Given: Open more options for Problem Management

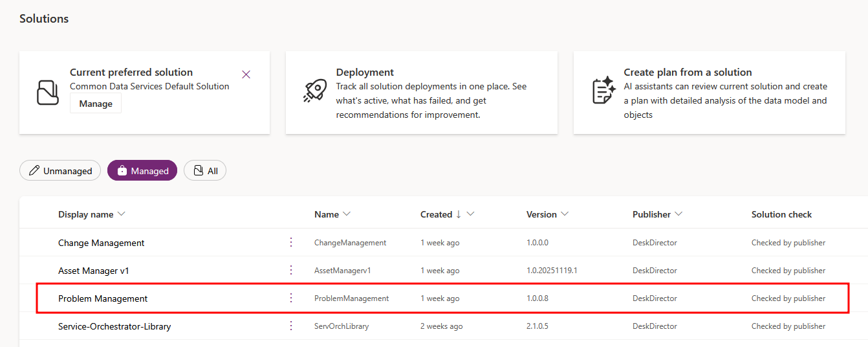Looking at the screenshot, I should (291, 298).
